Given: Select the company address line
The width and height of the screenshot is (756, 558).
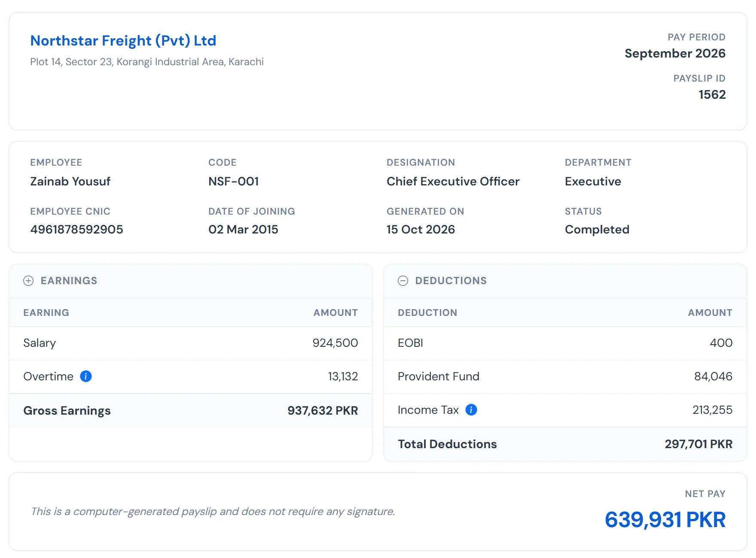Looking at the screenshot, I should tap(147, 62).
